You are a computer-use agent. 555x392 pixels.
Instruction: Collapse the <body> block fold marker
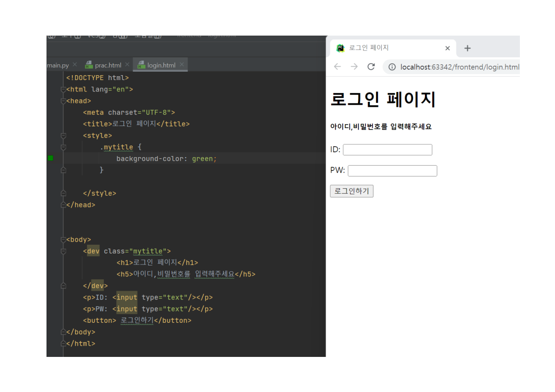pos(63,240)
